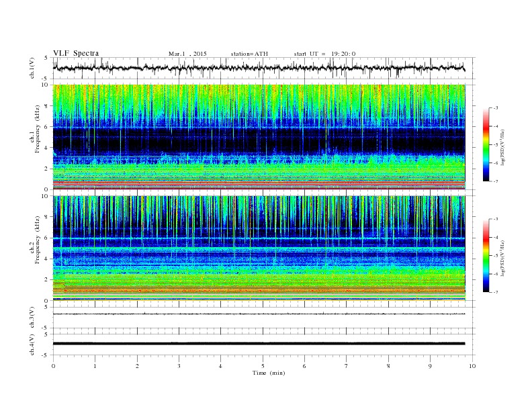Viewport: 532px width, 411px height.
Task: Click the "-7" tick on ch.2 color bar
Action: [496, 292]
